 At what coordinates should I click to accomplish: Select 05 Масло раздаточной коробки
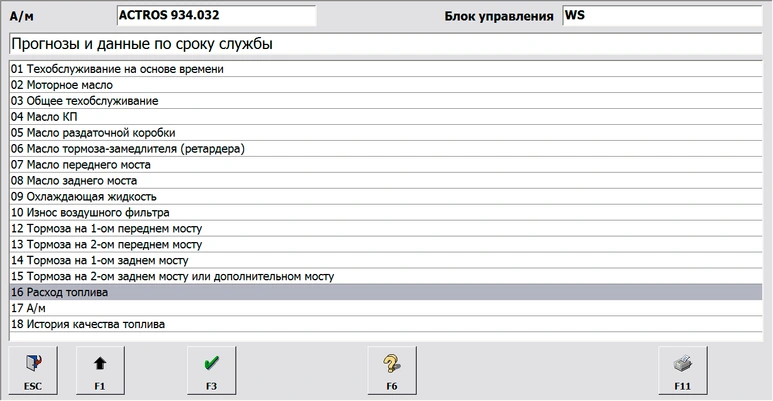pyautogui.click(x=93, y=133)
